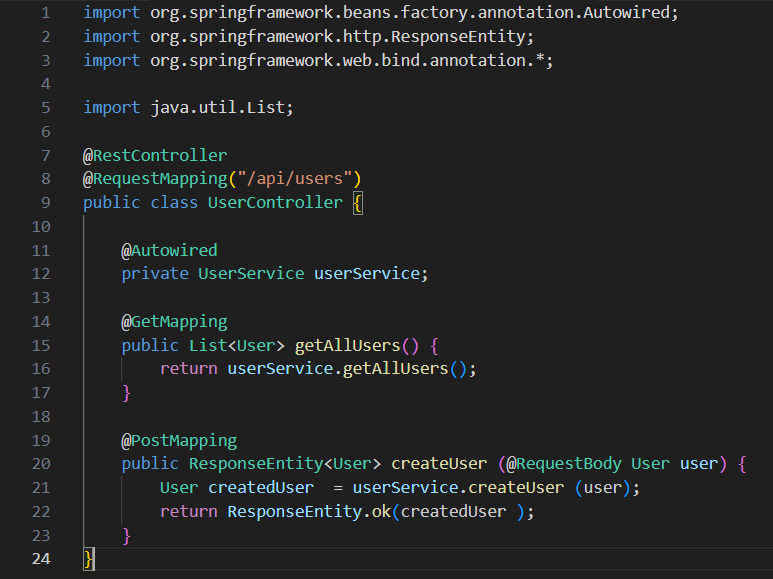Image resolution: width=773 pixels, height=579 pixels.
Task: Click the highlighted closing brace on line 24
Action: [x=89, y=558]
